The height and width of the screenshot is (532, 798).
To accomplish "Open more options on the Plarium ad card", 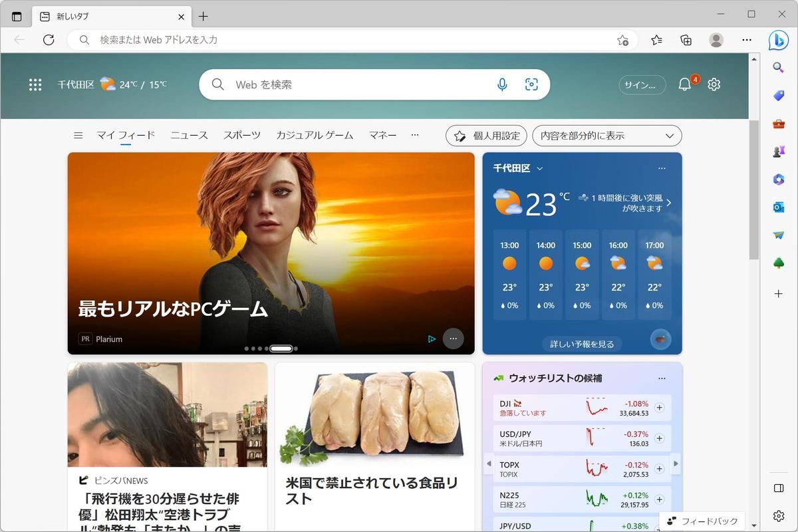I will [453, 338].
